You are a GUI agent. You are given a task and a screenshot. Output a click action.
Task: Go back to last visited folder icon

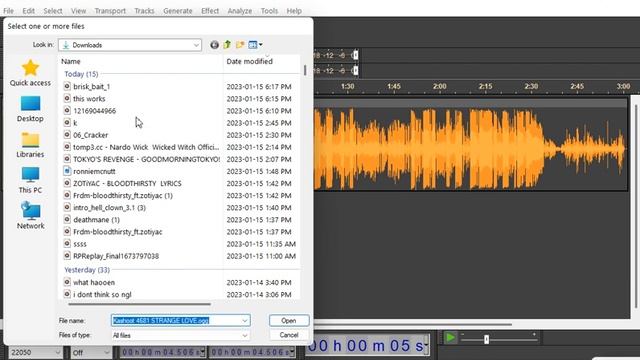[214, 45]
